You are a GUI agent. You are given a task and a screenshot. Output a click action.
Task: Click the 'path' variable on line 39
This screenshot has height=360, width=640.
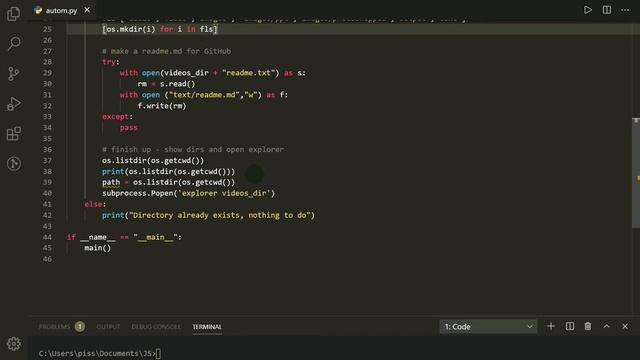point(111,182)
